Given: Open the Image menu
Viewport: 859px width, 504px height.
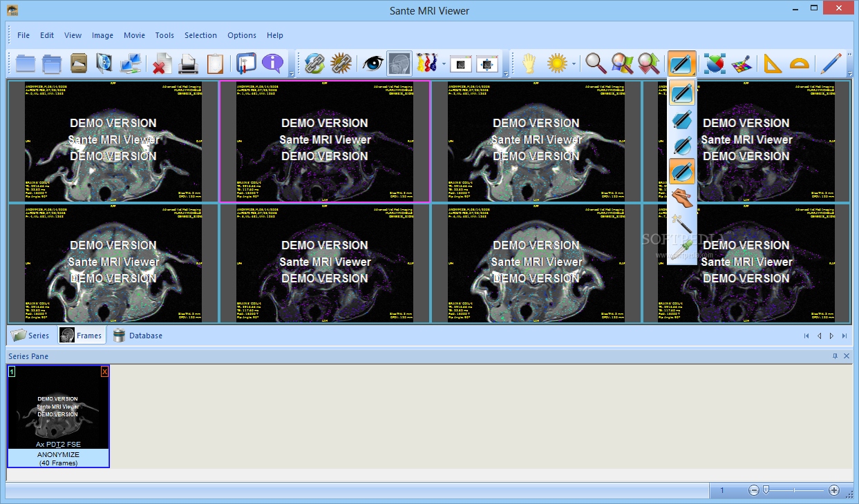Looking at the screenshot, I should pyautogui.click(x=103, y=35).
